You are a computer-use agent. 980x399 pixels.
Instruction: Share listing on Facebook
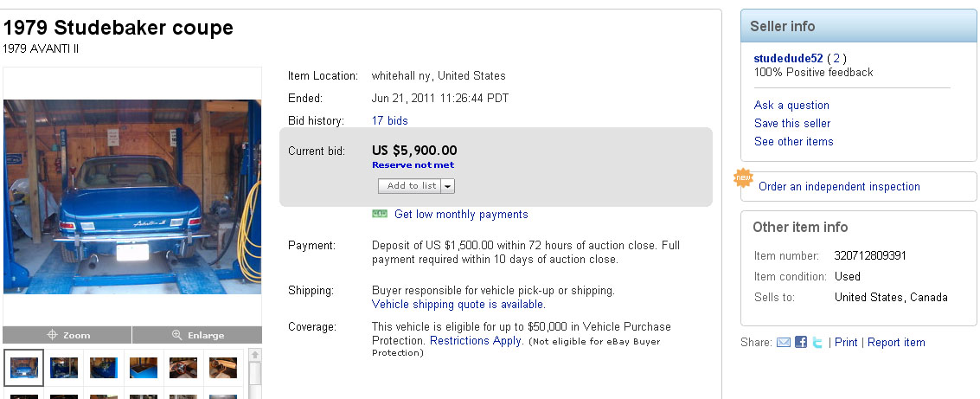click(801, 343)
